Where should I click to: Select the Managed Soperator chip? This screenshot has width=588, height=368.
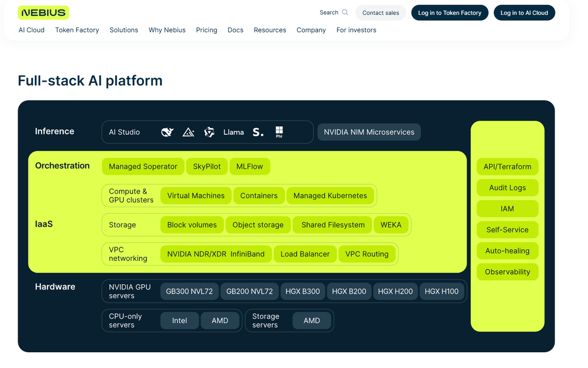(x=143, y=167)
